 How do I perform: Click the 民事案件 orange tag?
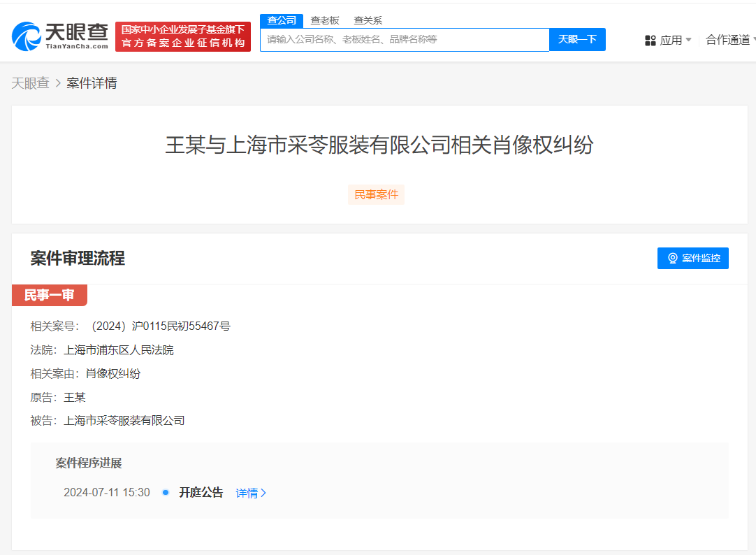(376, 194)
